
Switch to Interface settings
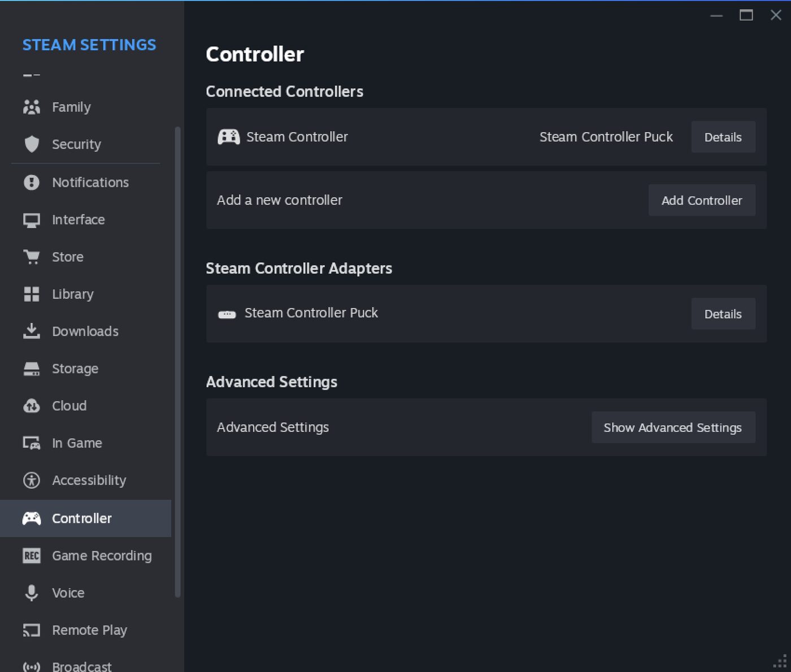click(x=85, y=219)
